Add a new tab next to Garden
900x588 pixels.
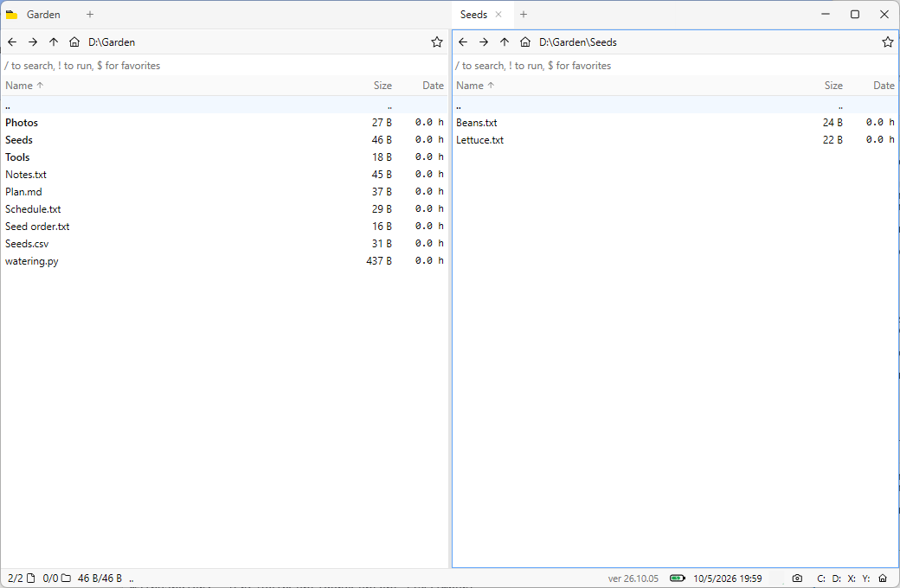pos(89,15)
